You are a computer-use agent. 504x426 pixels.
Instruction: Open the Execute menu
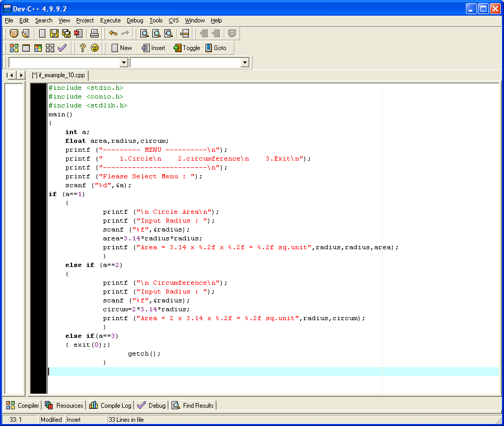(110, 20)
